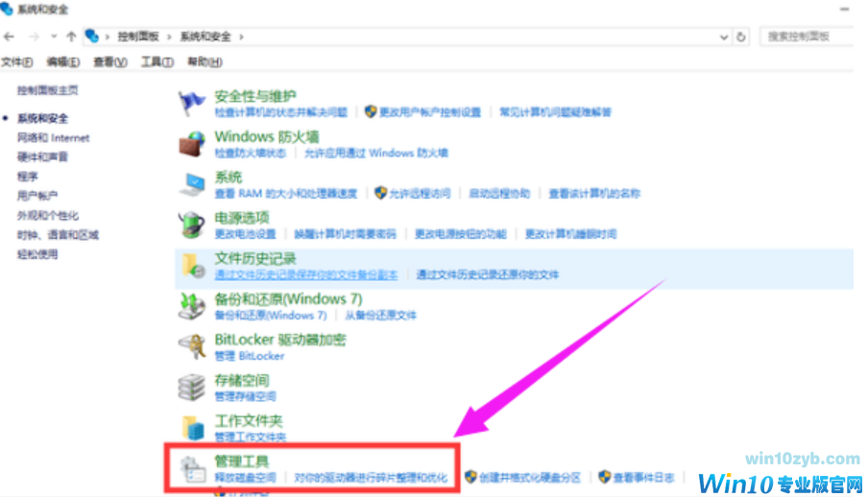Open the 文件(F) menu

(x=16, y=62)
